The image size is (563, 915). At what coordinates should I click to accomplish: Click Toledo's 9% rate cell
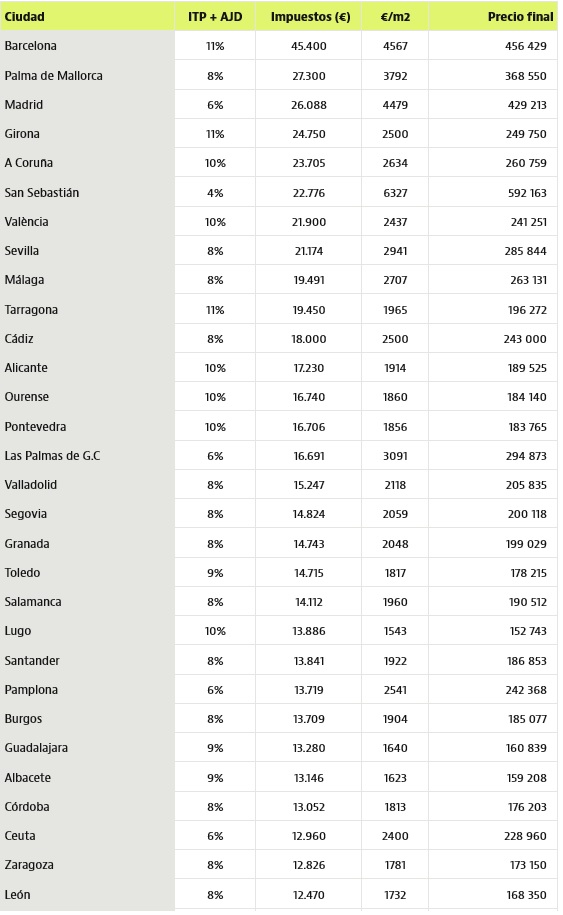(215, 573)
